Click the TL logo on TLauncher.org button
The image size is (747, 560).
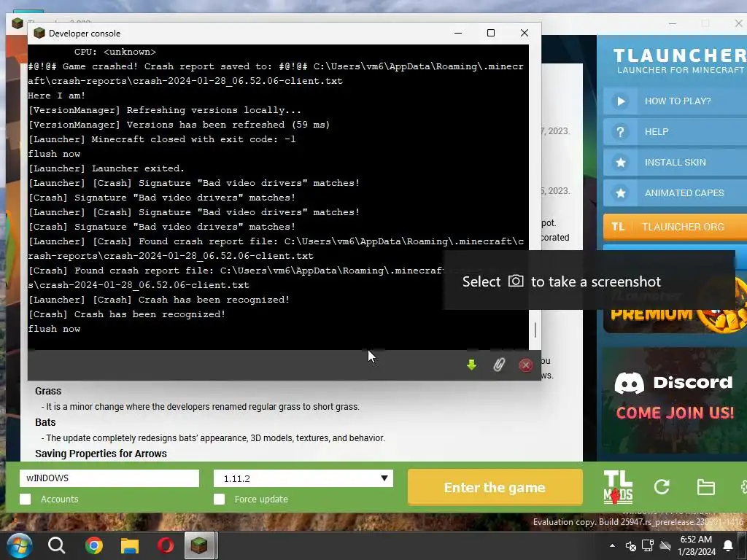coord(618,227)
